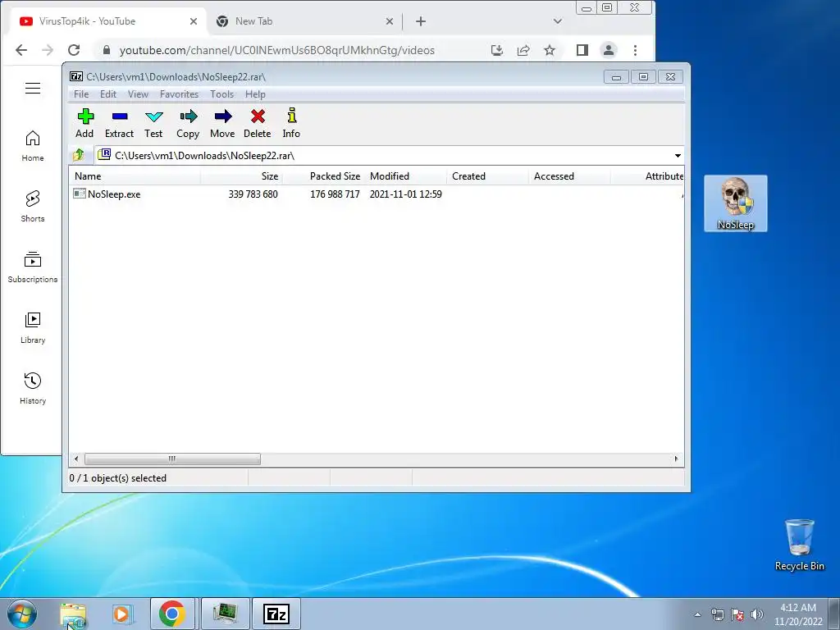Select the NoSleep skull desktop icon

click(736, 203)
